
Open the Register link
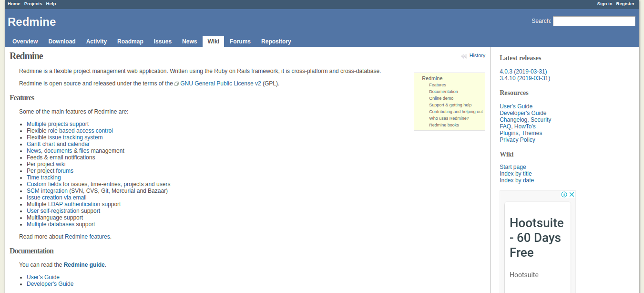(625, 4)
